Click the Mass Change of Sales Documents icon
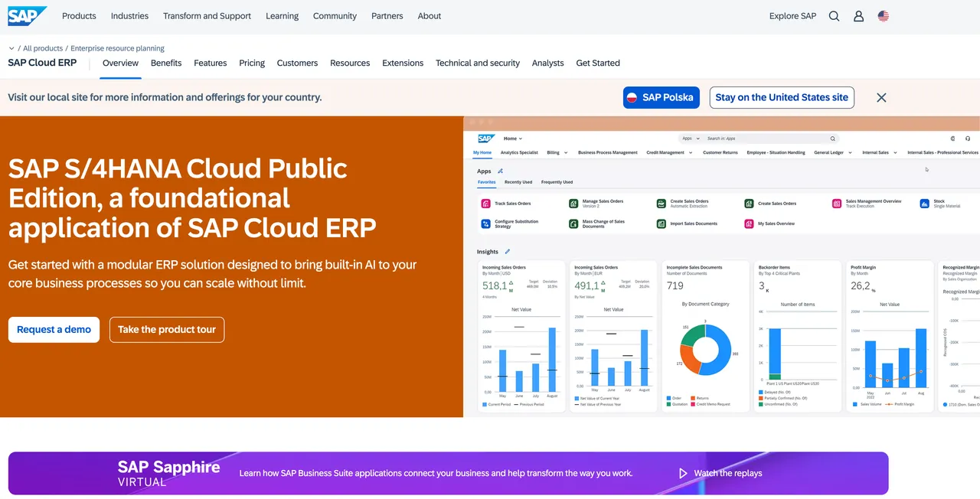Viewport: 980px width, 499px height. (x=573, y=223)
